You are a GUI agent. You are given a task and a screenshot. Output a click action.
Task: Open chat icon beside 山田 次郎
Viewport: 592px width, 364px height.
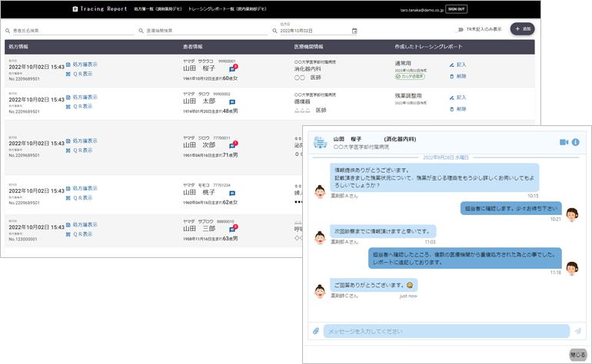tap(232, 146)
